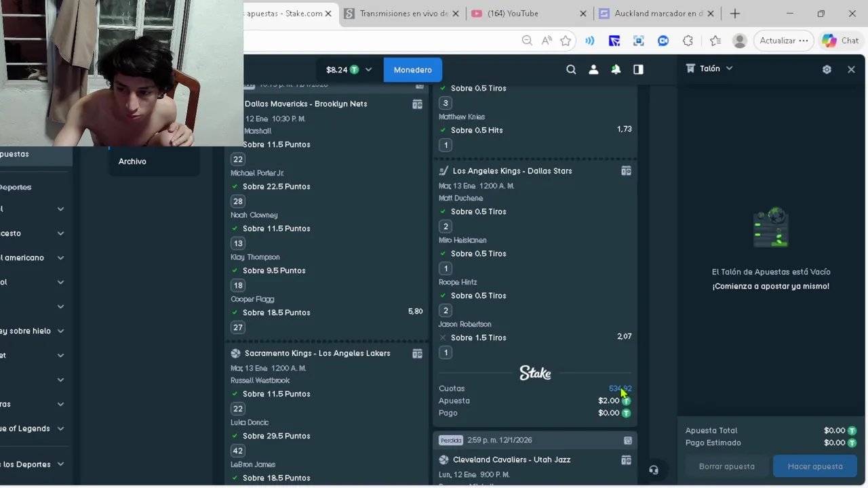Click the Read aloud icon
Screen dimensions: 868x488
point(547,41)
